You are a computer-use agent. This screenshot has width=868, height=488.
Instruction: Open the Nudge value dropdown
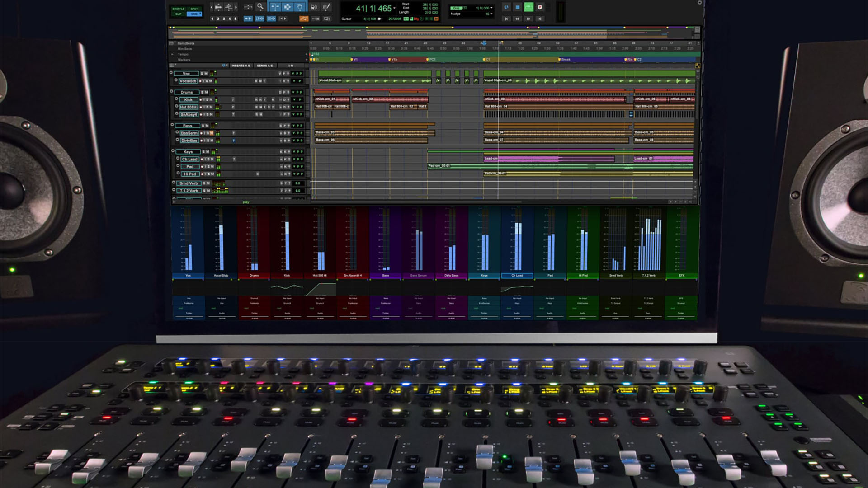point(492,13)
